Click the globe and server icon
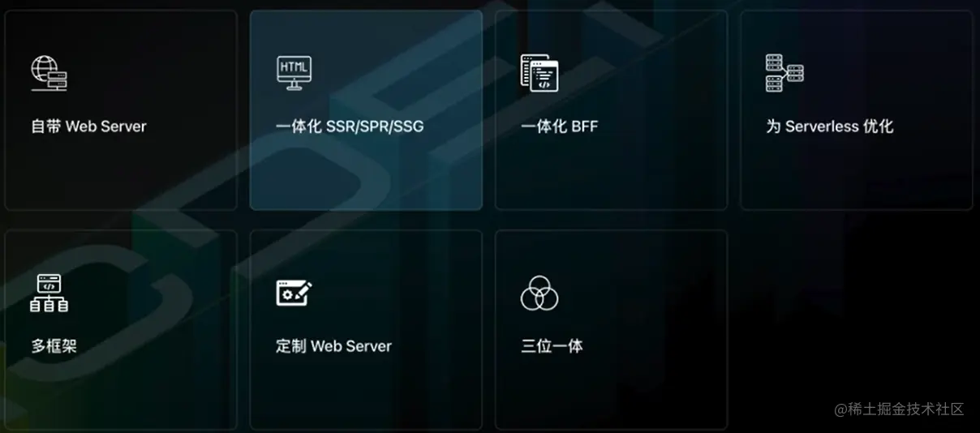 coord(49,73)
